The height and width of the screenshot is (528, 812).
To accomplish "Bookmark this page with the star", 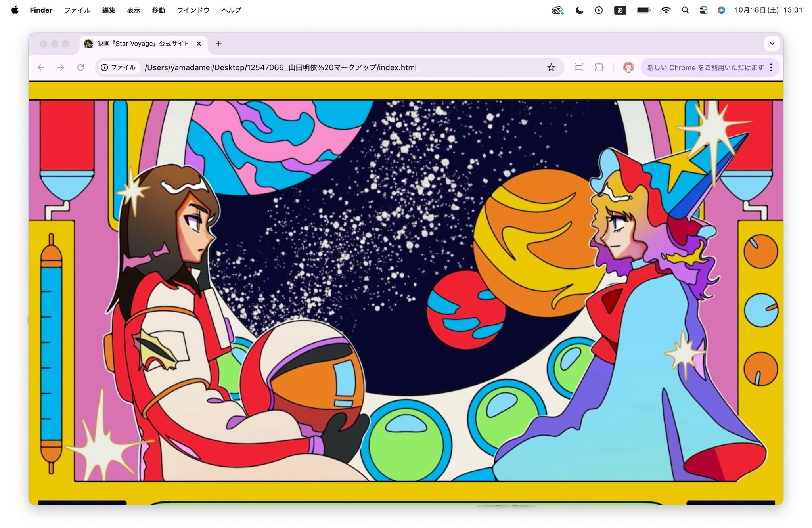I will (551, 67).
